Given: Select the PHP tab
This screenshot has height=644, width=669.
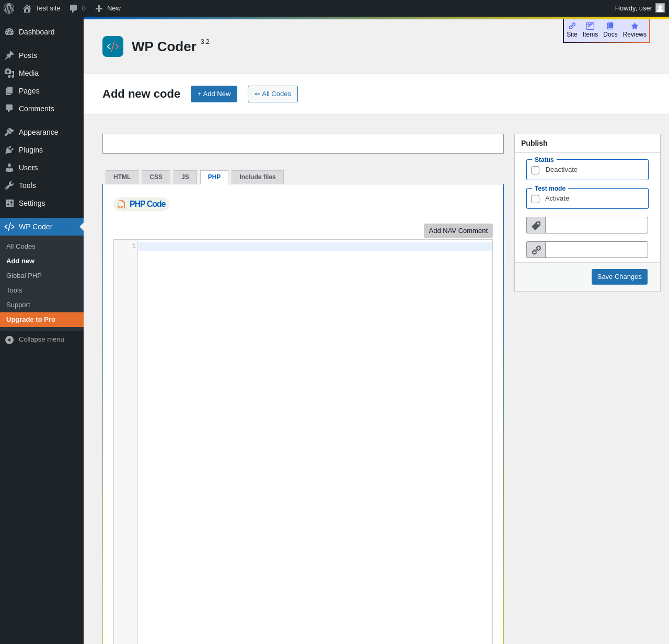Looking at the screenshot, I should coord(214,177).
